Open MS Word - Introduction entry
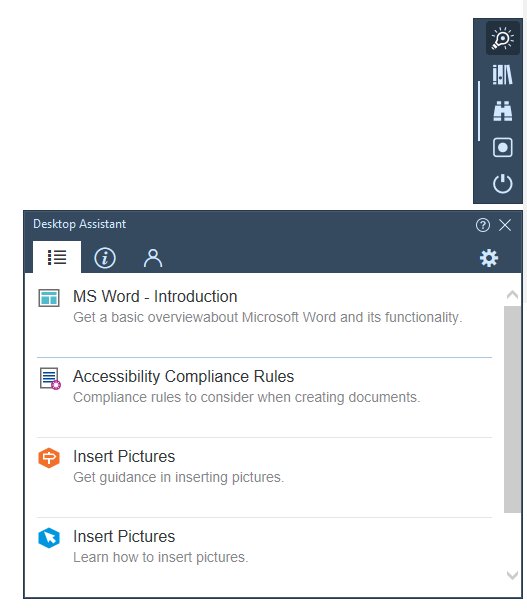The height and width of the screenshot is (609, 527). pos(264,317)
